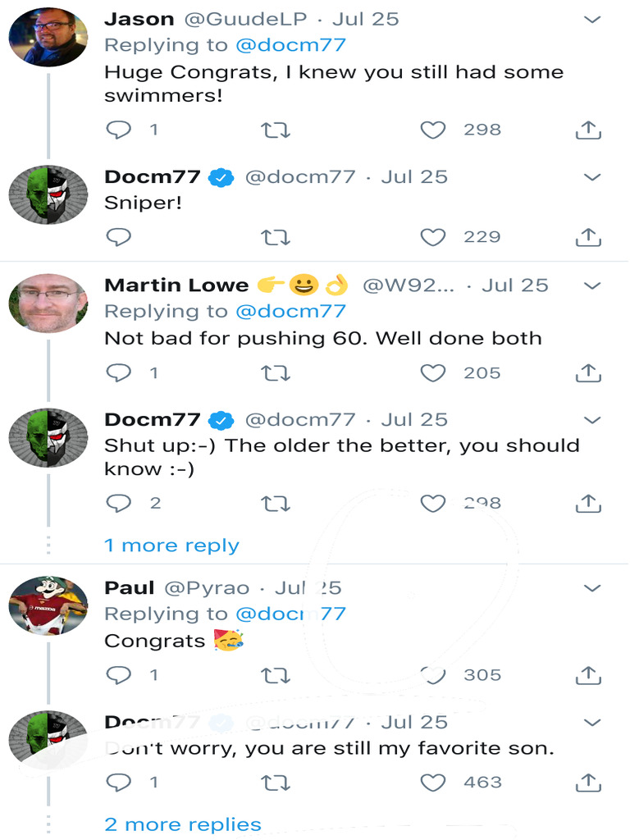
Task: View Jason's profile picture
Action: tap(48, 35)
